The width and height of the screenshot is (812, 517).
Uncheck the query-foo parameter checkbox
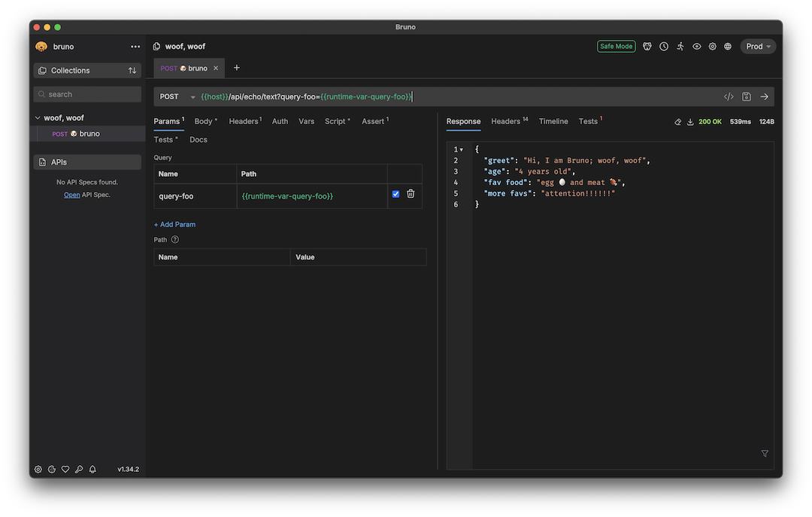point(396,194)
